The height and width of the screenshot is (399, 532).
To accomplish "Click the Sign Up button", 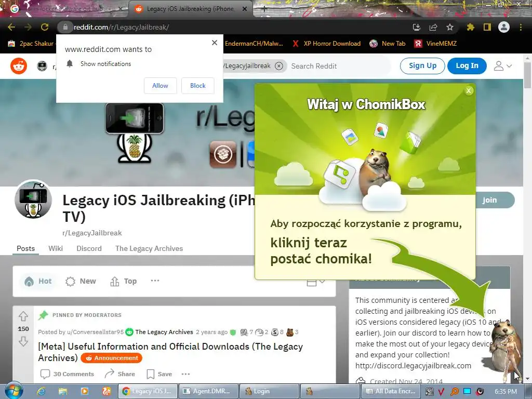I will [x=422, y=66].
